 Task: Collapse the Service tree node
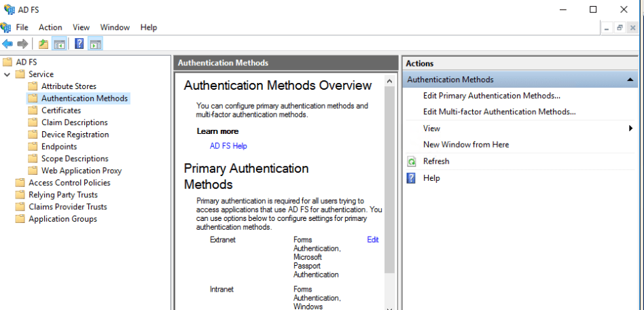(x=7, y=74)
